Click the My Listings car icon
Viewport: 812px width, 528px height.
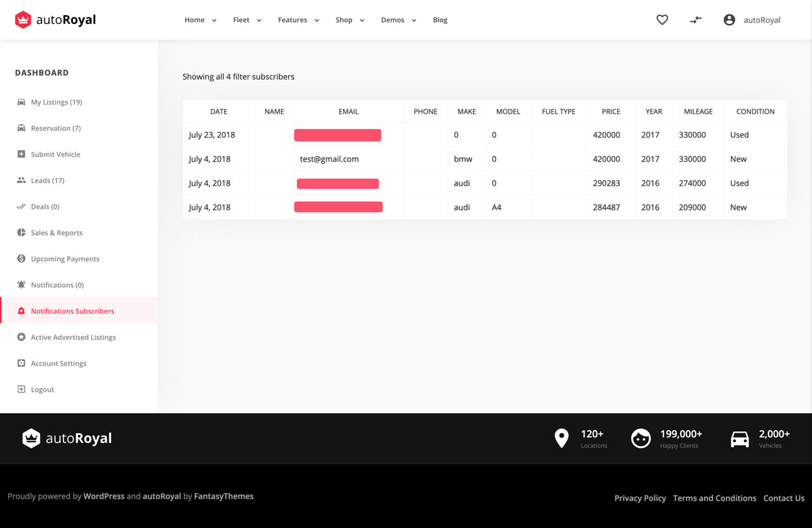tap(21, 102)
